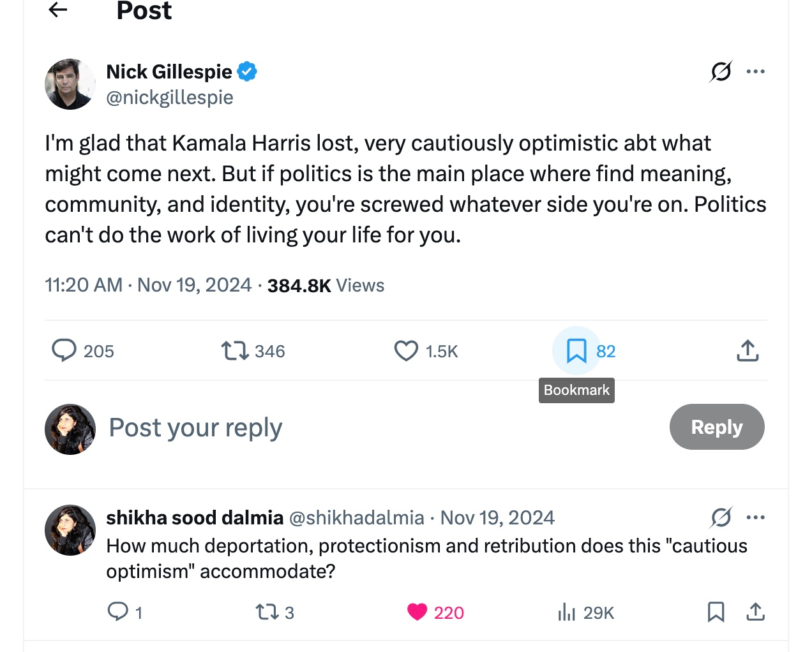This screenshot has width=812, height=652.
Task: Click the back arrow next to Post
Action: pyautogui.click(x=58, y=10)
